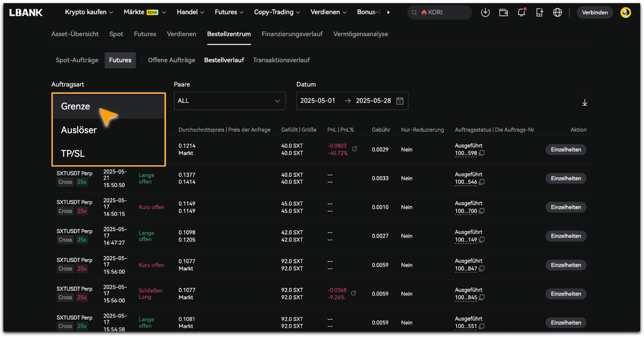This screenshot has width=644, height=337.
Task: Select TP/SL order type option
Action: 73,153
